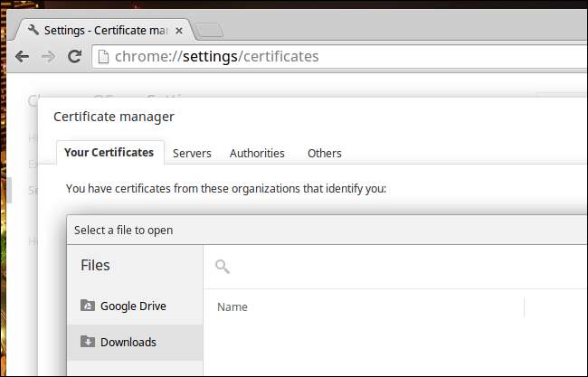Click the Google Drive folder icon
The width and height of the screenshot is (588, 377).
88,306
